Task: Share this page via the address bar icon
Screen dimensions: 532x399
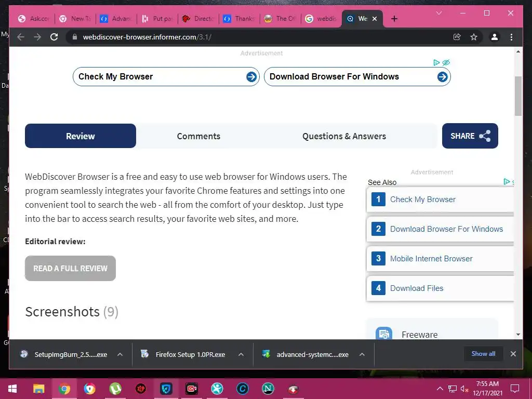Action: tap(457, 37)
